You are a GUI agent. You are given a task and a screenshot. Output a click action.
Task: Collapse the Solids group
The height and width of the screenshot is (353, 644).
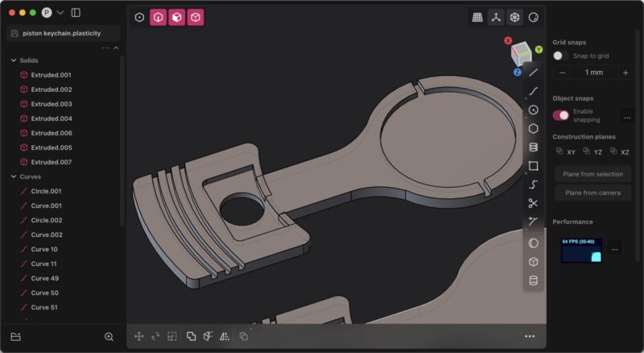click(14, 60)
